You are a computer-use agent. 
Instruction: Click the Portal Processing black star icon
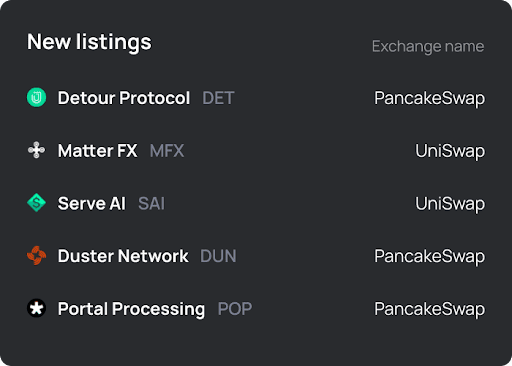[36, 308]
